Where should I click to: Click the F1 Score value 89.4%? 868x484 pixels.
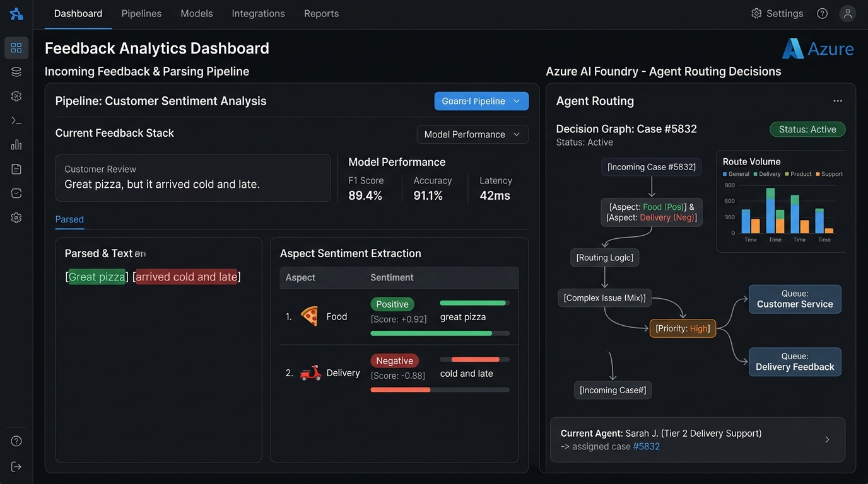point(365,196)
